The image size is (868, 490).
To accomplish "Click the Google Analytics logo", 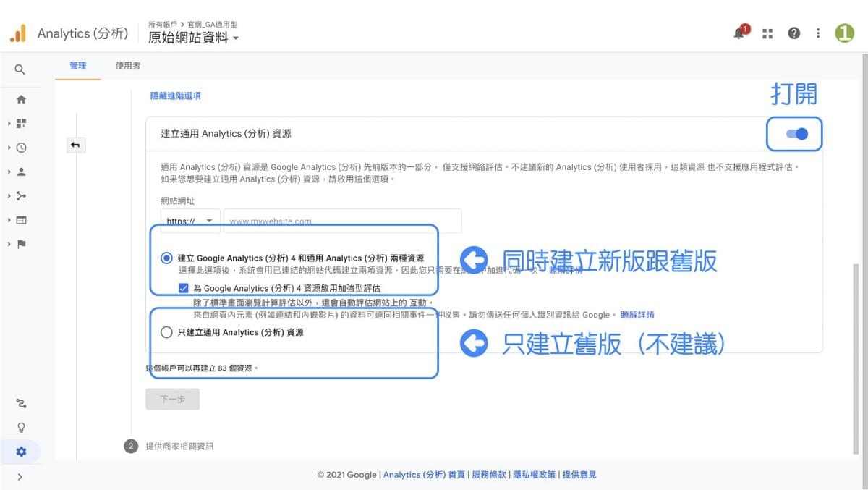I will pos(17,33).
